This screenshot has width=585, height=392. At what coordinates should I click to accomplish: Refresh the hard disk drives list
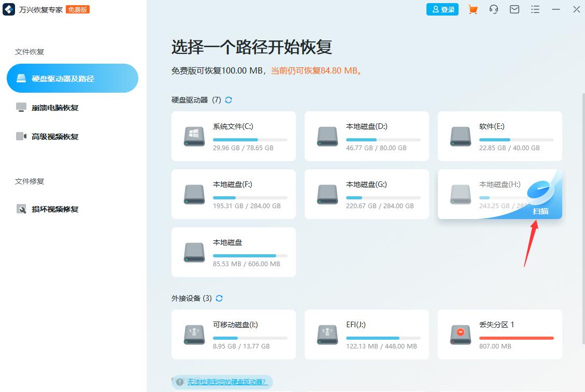(x=229, y=100)
